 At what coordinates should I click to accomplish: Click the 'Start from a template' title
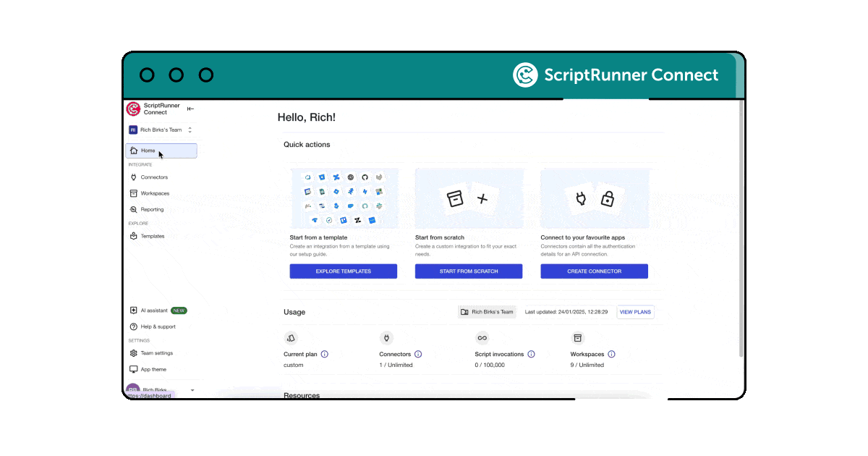click(318, 237)
